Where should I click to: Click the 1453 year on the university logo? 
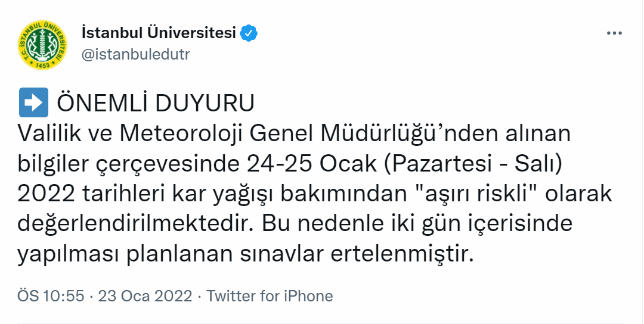[42, 65]
